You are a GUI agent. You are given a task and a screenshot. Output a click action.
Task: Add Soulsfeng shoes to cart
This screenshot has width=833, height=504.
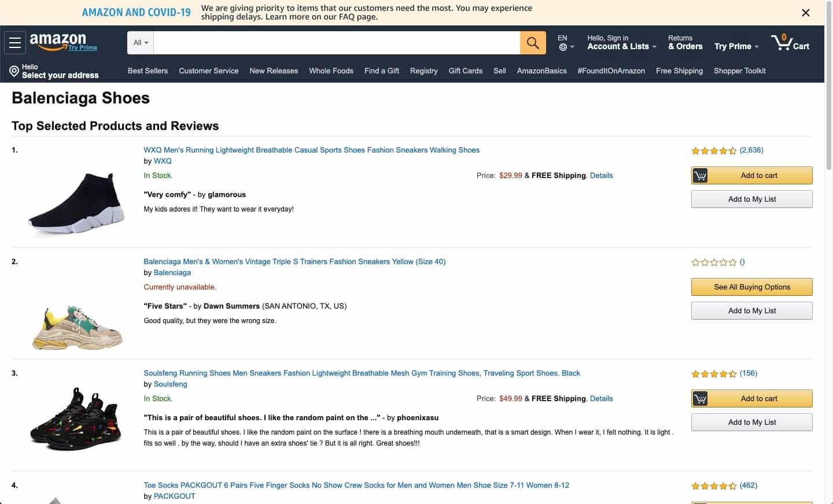click(752, 398)
